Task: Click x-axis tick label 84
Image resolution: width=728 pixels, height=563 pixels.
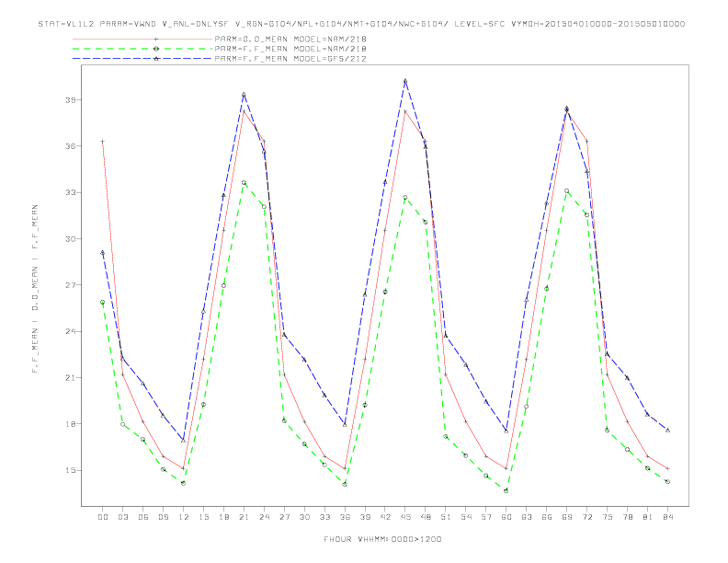Action: tap(667, 517)
